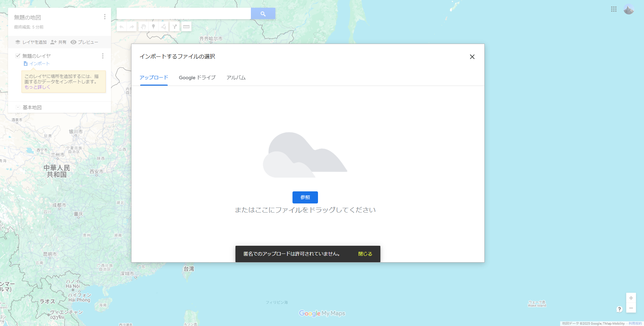Screen dimensions: 644x326
Task: Select the ruler measure distance tool
Action: 186,27
